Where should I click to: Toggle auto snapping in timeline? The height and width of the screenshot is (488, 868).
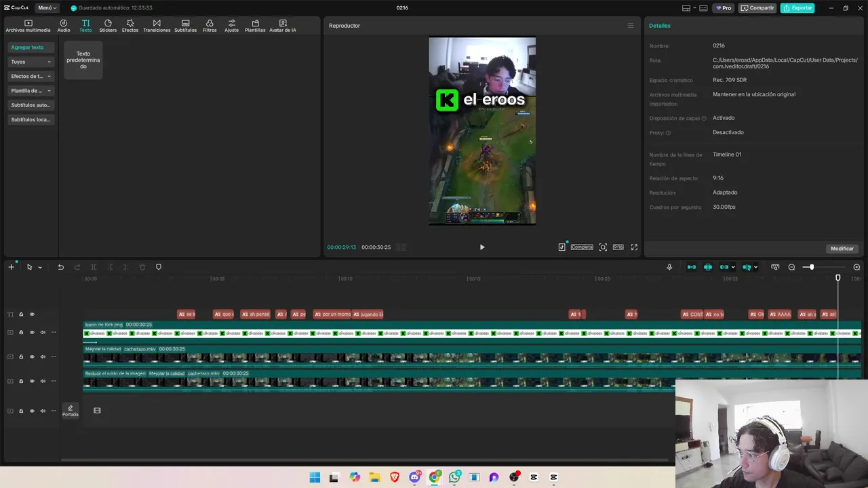tap(708, 267)
